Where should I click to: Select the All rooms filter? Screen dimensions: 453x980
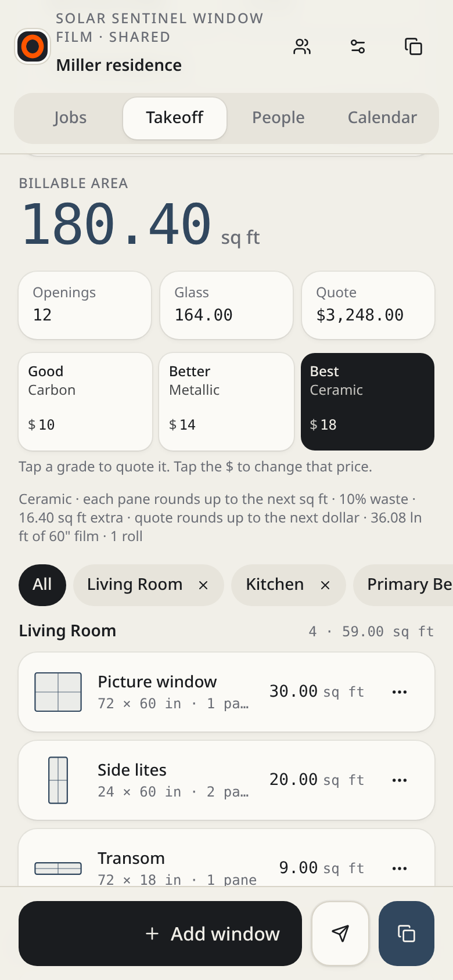pyautogui.click(x=42, y=585)
